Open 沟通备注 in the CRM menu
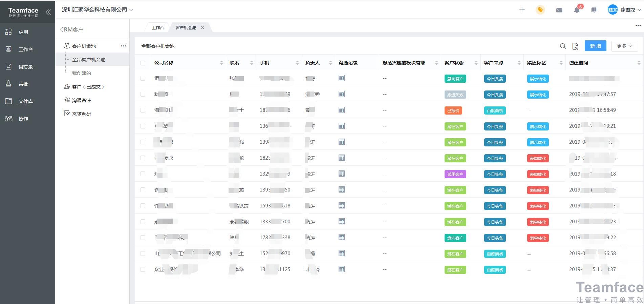The image size is (644, 304). 82,100
